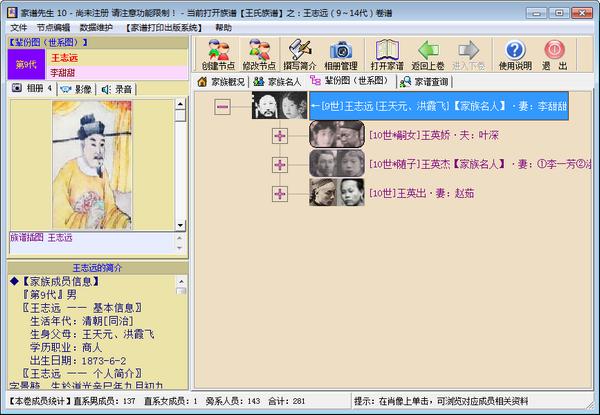This screenshot has height=415, width=600.
Task: Click album scrollbar down arrow
Action: click(x=180, y=225)
